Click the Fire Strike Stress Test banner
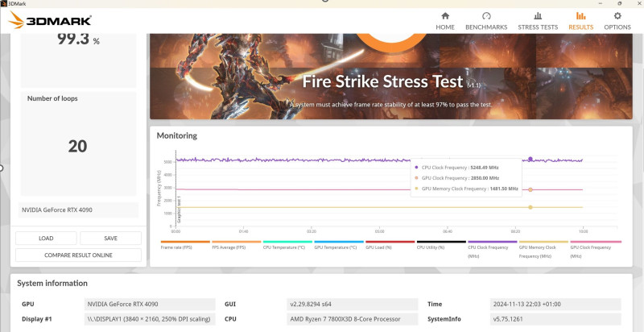This screenshot has height=332, width=644. point(391,77)
